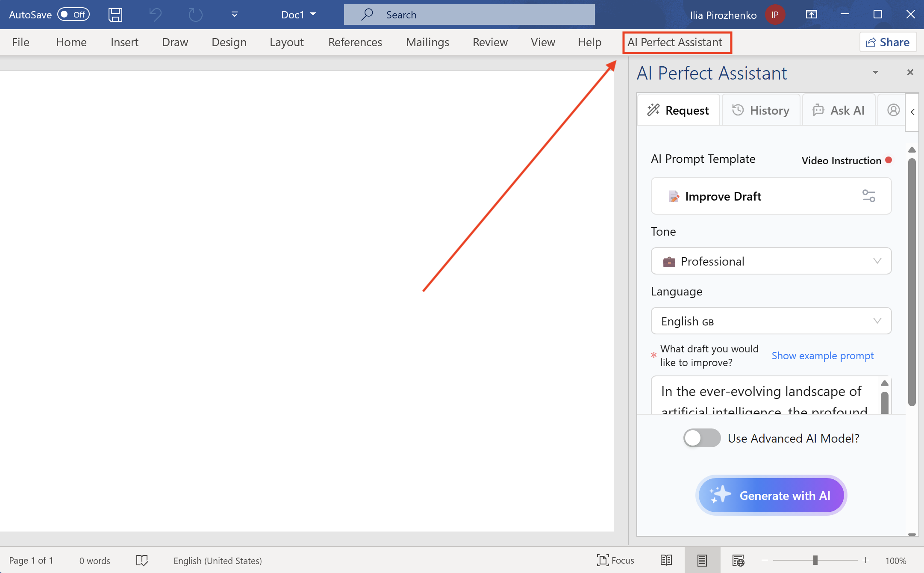Screen dimensions: 924x573
Task: Click the Search box in title bar
Action: click(469, 15)
